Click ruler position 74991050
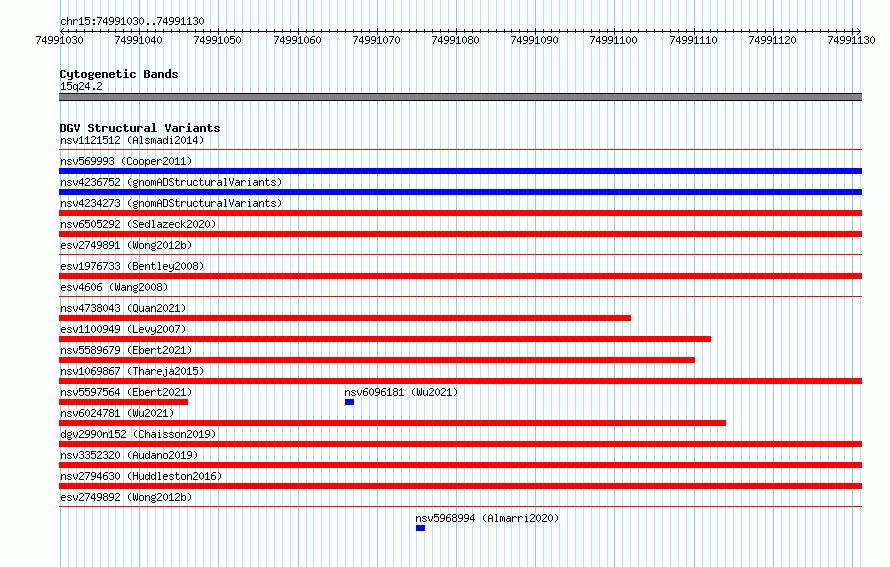Screen dimensions: 890x567 217,40
